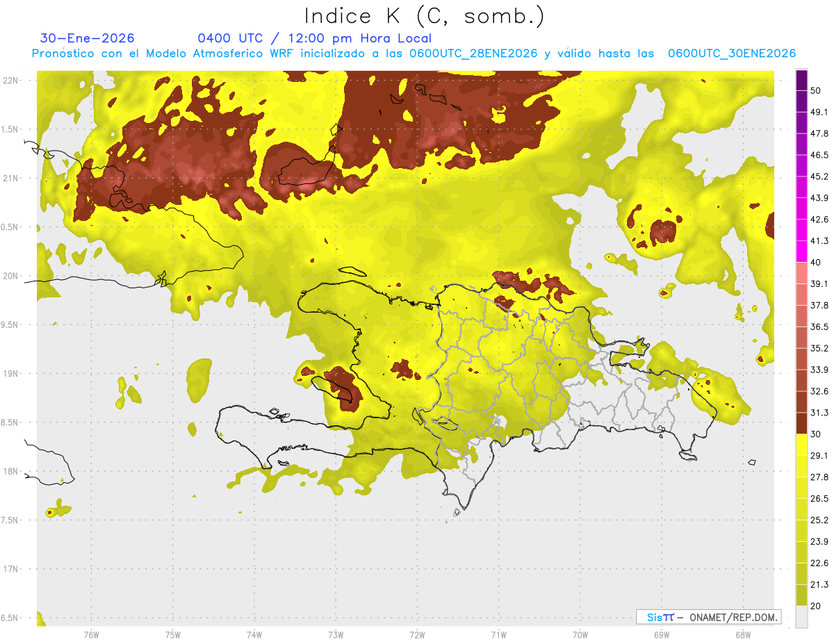This screenshot has width=834, height=644.
Task: Click the '76W' longitude label
Action: click(x=91, y=636)
